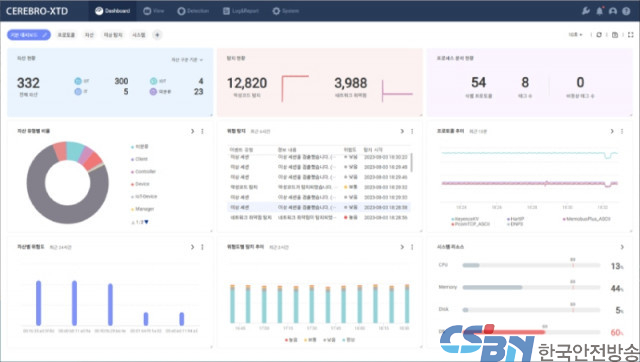640x362 pixels.
Task: Toggle the Manager legend item in donut chart
Action: pos(142,209)
